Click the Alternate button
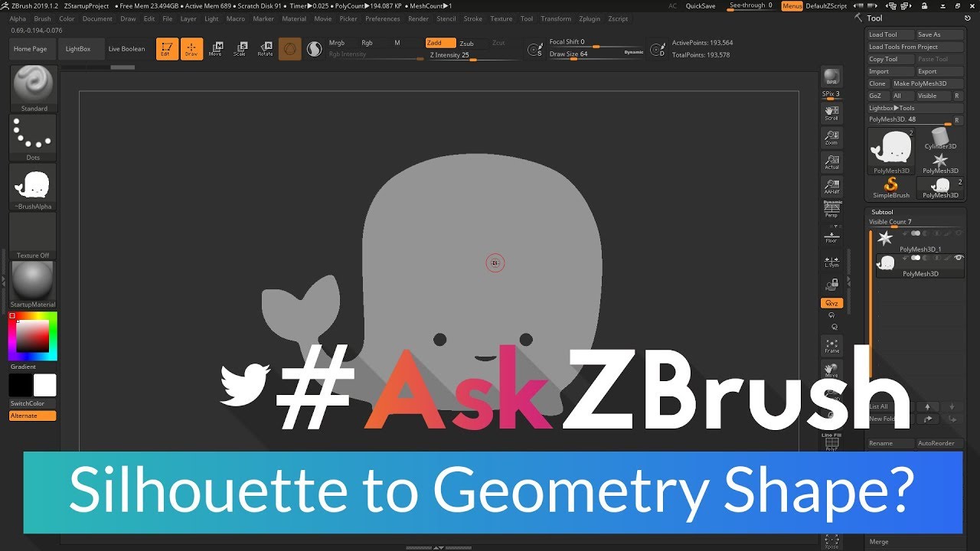This screenshot has height=551, width=980. tap(33, 416)
